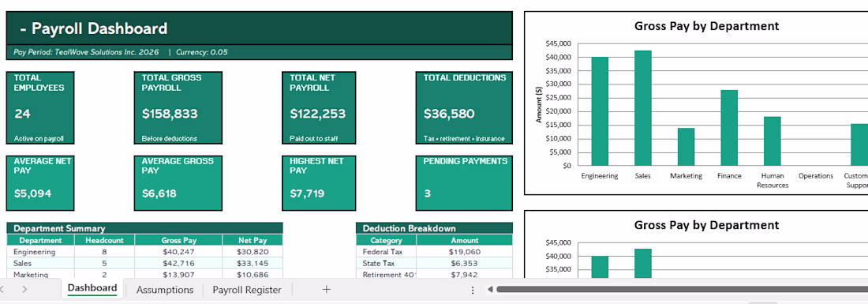The height and width of the screenshot is (304, 868).
Task: Click the Headcount column header
Action: click(104, 240)
